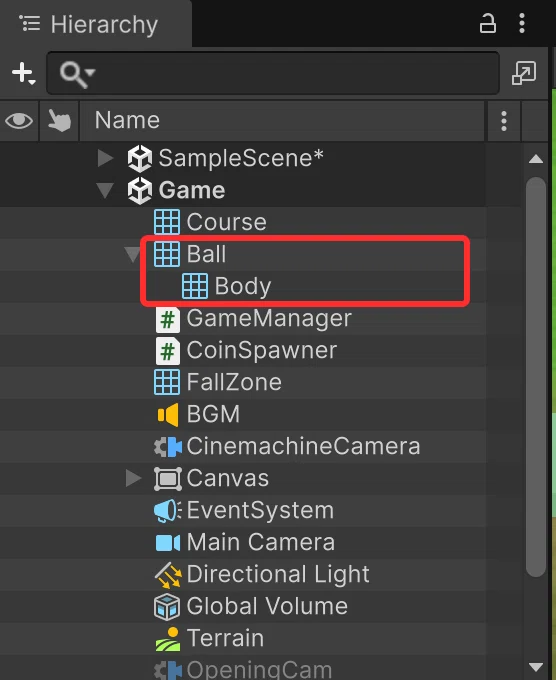
Task: Click the CoinSpawner script icon
Action: click(167, 352)
